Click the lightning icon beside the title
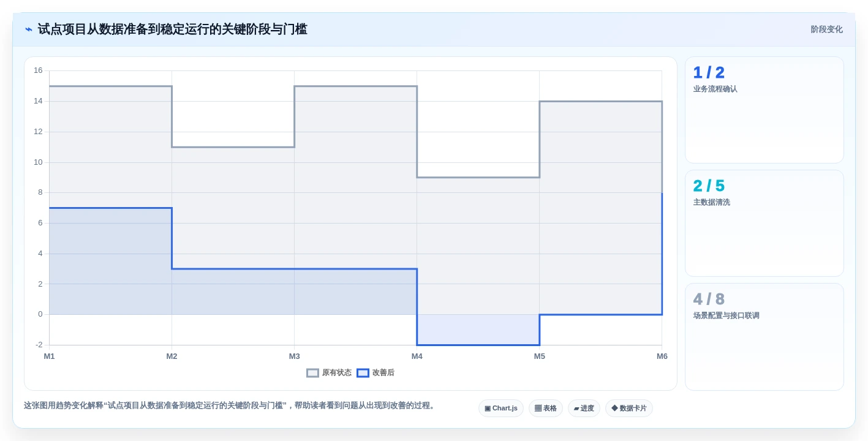This screenshot has height=441, width=868. click(29, 29)
